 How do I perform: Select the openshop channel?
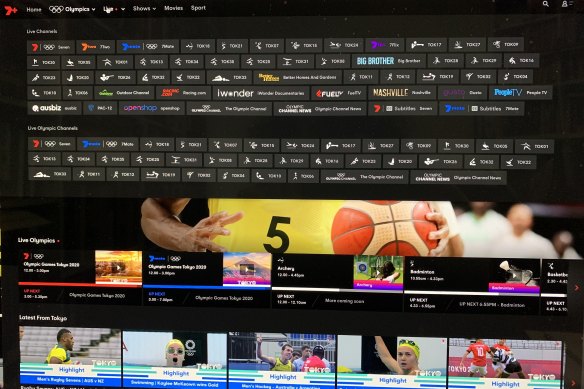point(152,108)
